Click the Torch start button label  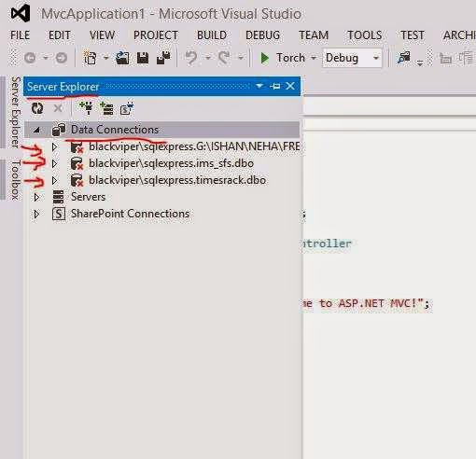290,58
